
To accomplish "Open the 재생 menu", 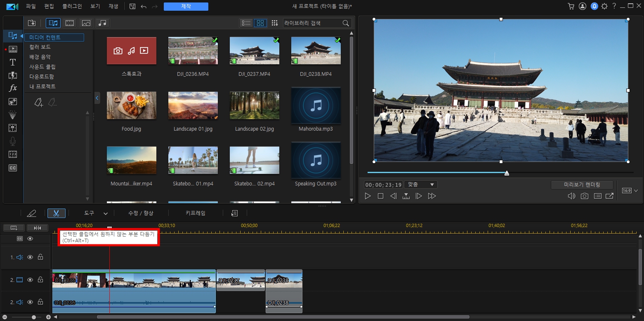I will [113, 7].
